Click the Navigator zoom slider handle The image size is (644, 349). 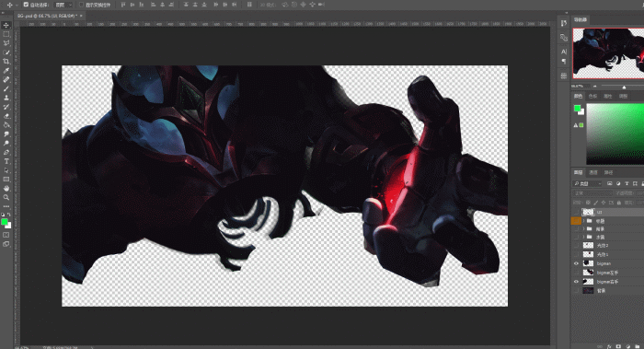point(624,87)
